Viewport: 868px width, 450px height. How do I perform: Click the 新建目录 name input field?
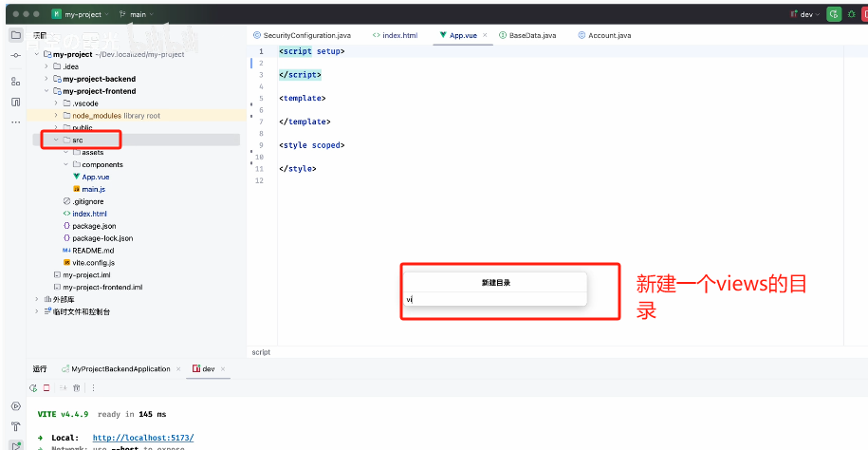(495, 299)
